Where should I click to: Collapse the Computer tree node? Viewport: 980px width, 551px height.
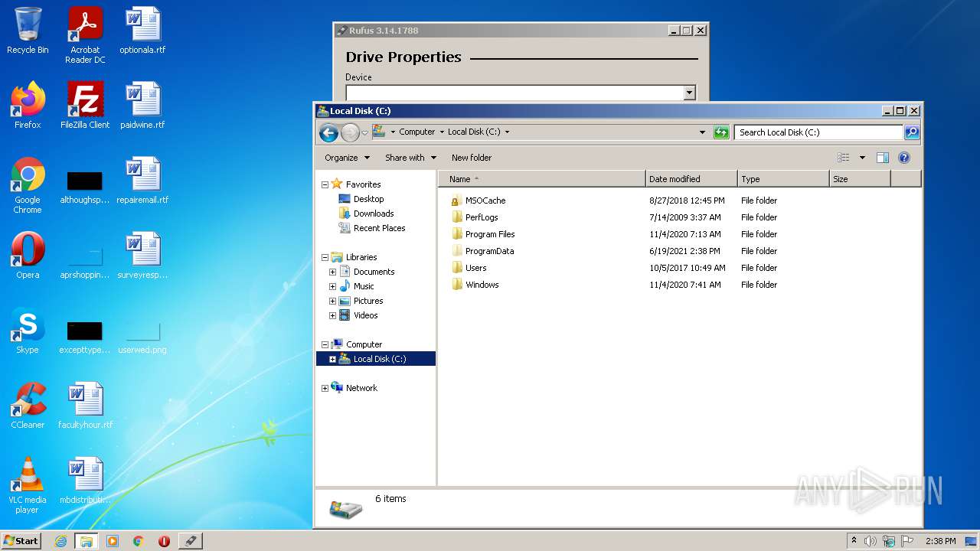tap(325, 344)
